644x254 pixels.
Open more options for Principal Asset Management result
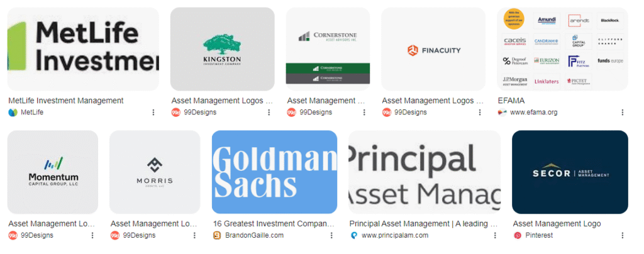495,235
